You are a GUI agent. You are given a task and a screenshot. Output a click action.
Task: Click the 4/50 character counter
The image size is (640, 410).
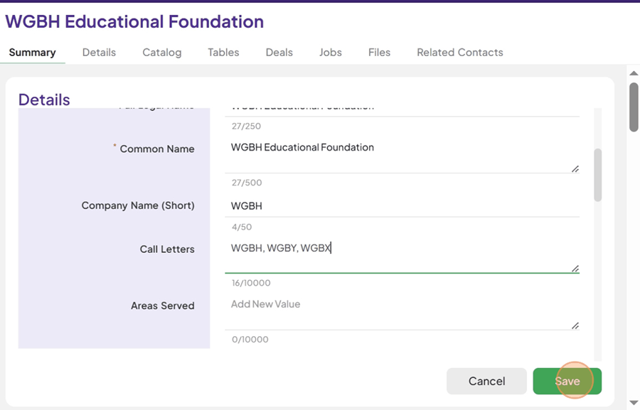(x=242, y=227)
